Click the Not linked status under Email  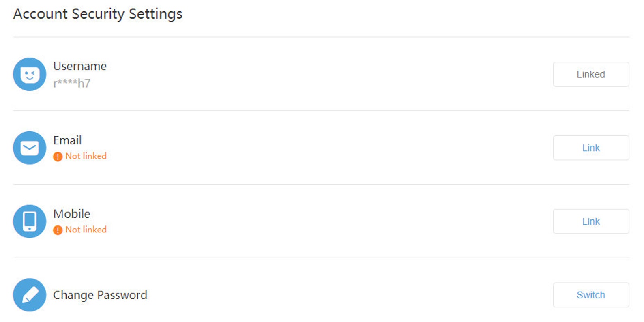tap(86, 156)
